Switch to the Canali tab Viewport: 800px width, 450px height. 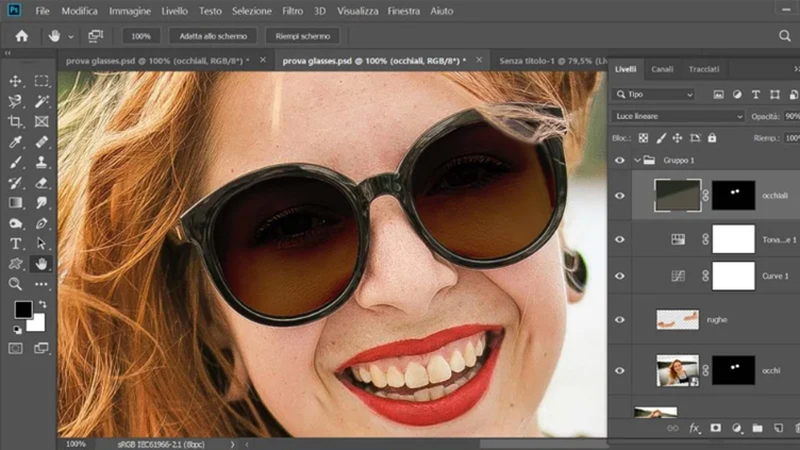coord(662,69)
